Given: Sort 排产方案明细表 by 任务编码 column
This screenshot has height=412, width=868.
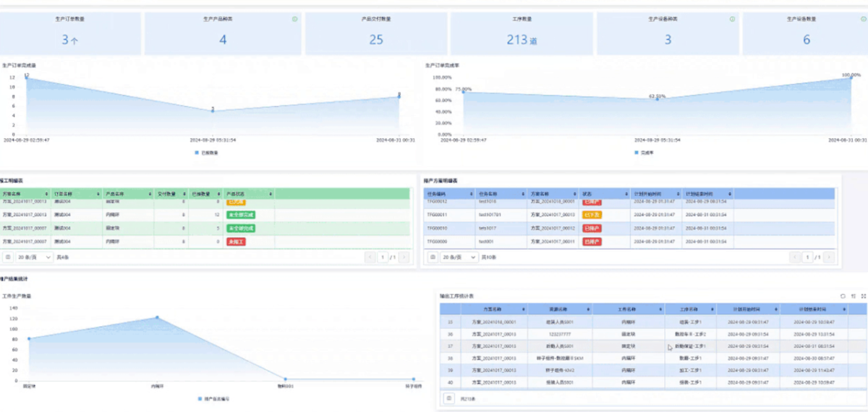Looking at the screenshot, I should (471, 194).
